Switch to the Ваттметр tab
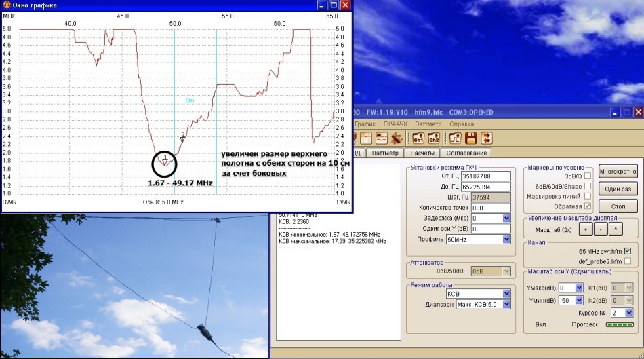The height and width of the screenshot is (359, 644). tap(385, 153)
